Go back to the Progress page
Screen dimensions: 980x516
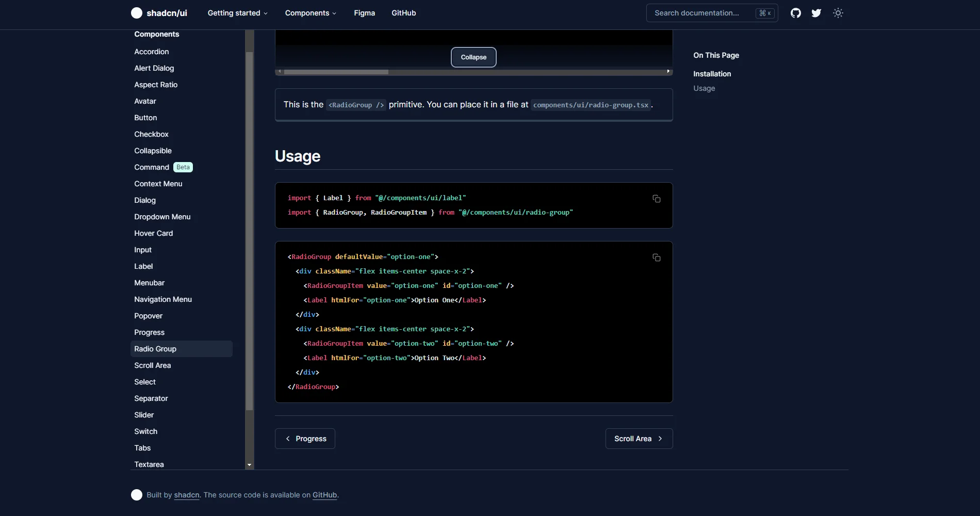(305, 438)
